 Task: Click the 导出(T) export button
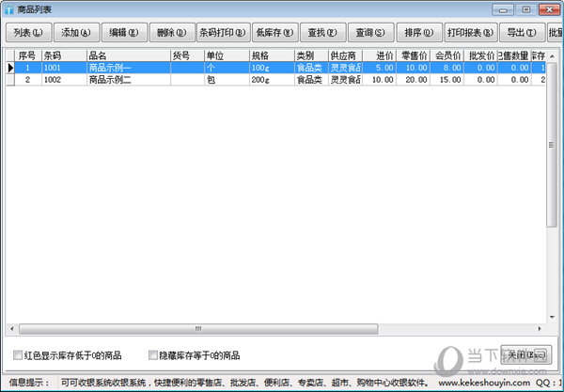point(523,33)
